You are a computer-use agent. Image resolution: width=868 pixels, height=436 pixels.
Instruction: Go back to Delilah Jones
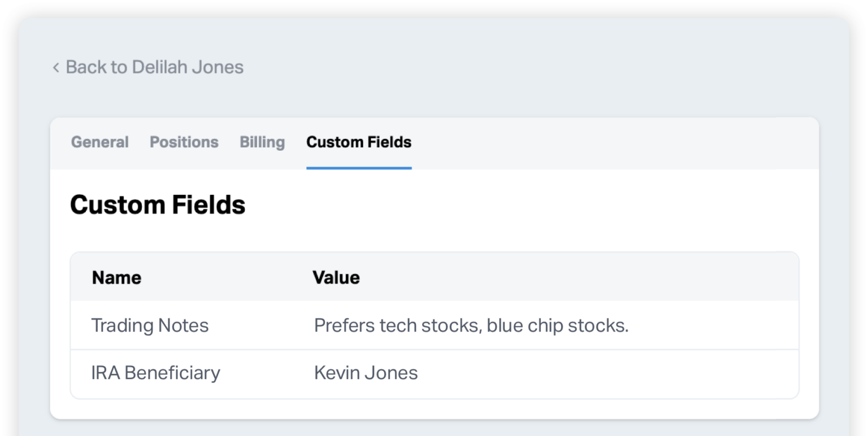[x=154, y=67]
